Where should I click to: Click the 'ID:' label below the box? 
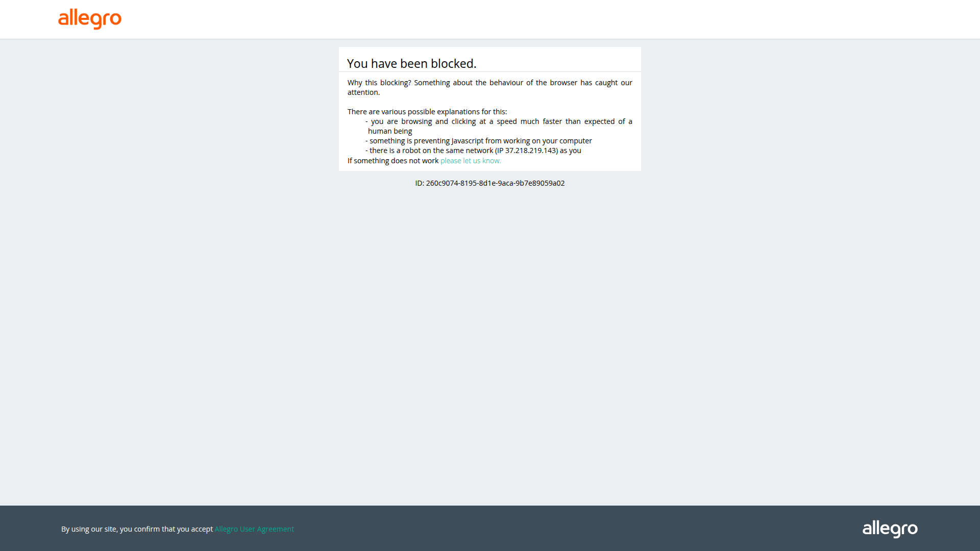(x=420, y=183)
